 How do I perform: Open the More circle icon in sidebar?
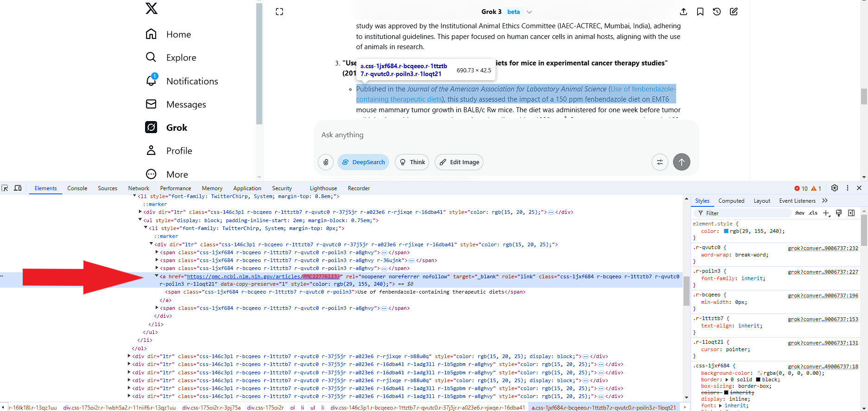coord(151,174)
